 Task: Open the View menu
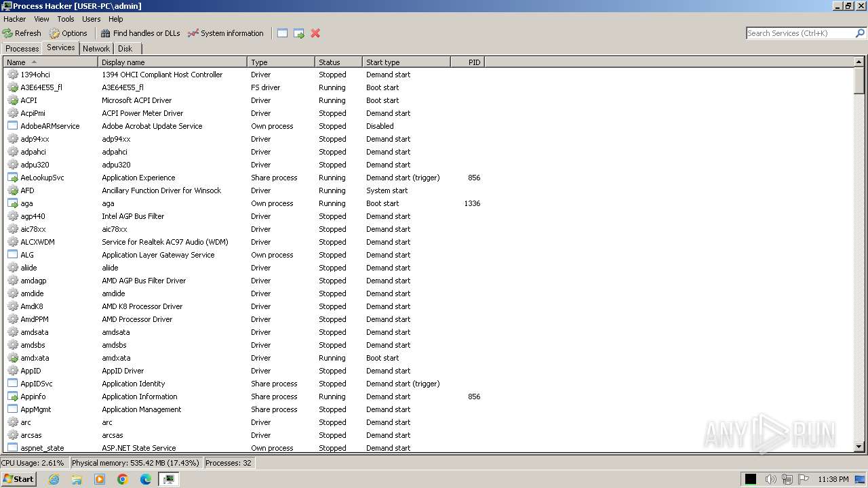pos(41,19)
